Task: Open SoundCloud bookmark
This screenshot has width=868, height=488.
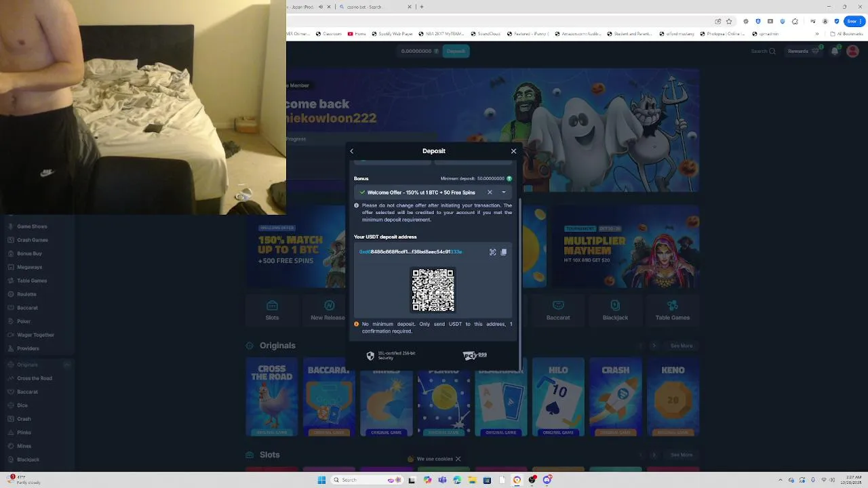Action: 485,33
